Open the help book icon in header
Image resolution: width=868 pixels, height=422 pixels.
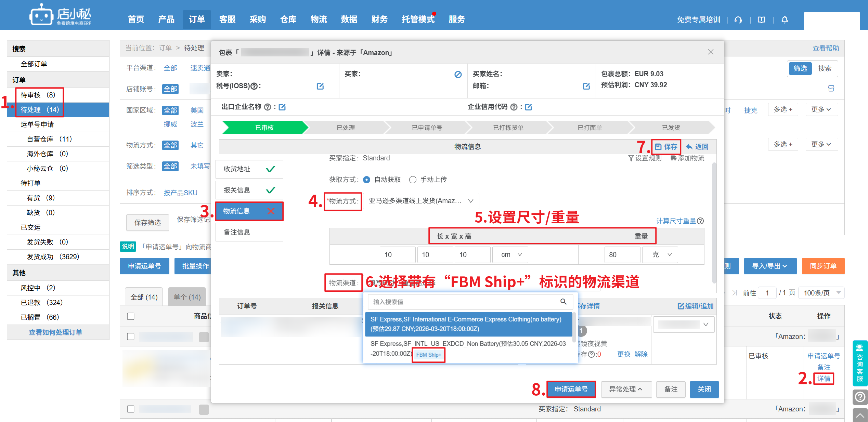pyautogui.click(x=762, y=20)
